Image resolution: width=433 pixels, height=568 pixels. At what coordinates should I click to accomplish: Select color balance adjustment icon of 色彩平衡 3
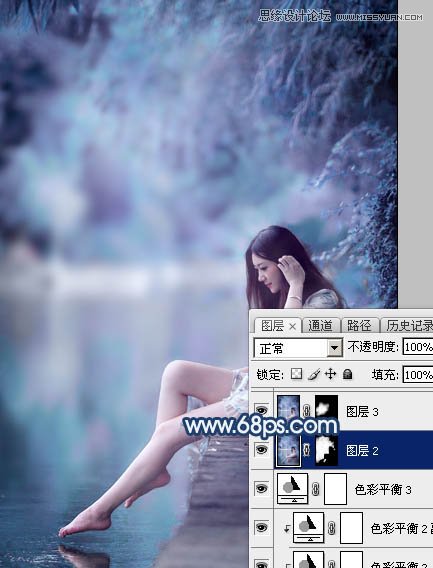pyautogui.click(x=292, y=488)
